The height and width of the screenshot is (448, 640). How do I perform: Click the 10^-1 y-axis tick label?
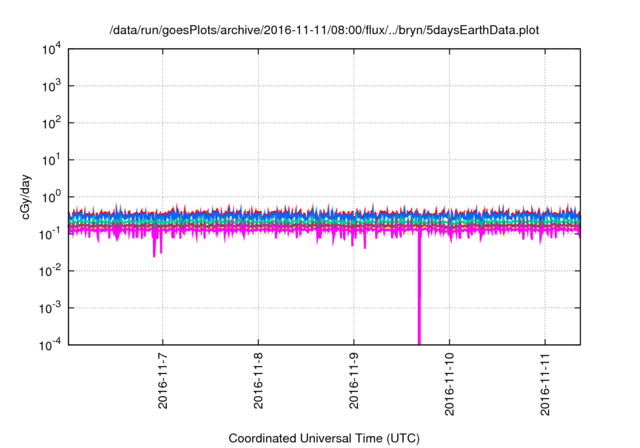pyautogui.click(x=50, y=235)
